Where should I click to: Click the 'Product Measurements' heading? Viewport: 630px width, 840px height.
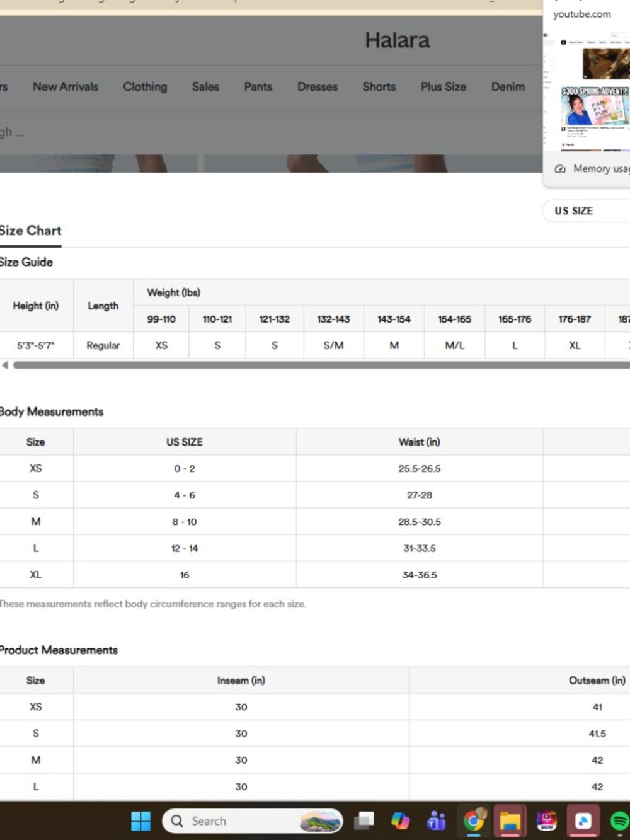[x=59, y=650]
